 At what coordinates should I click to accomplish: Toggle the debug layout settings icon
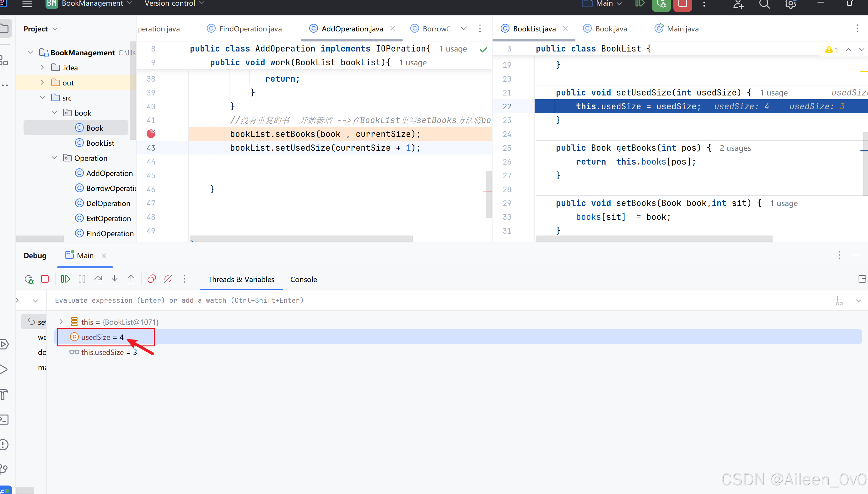pyautogui.click(x=862, y=279)
